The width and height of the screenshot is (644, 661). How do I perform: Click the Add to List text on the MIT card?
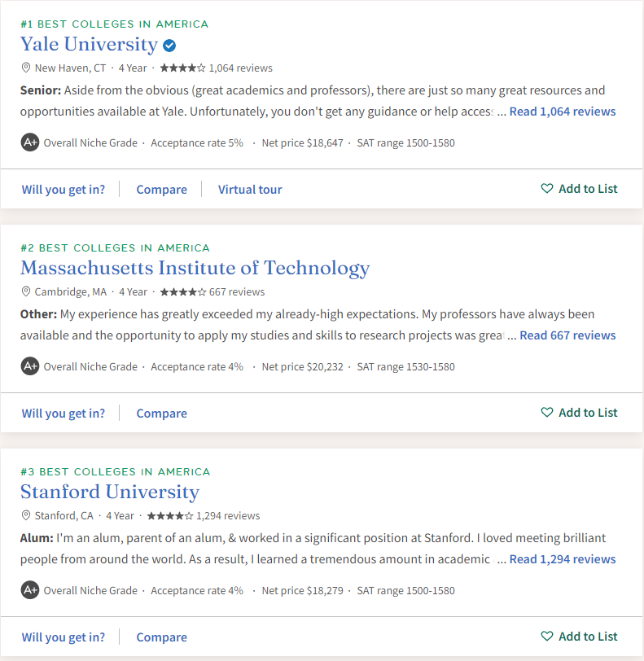pyautogui.click(x=588, y=412)
